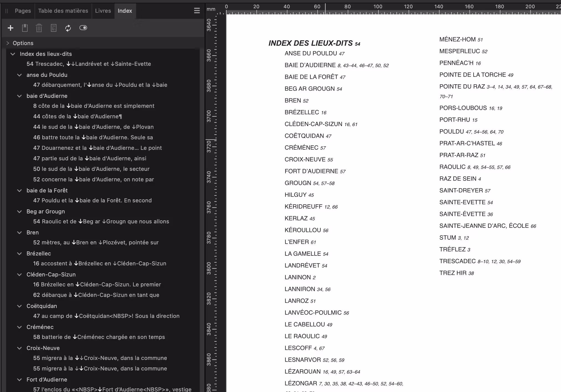Click the insert index marker bookmark icon

tap(25, 28)
